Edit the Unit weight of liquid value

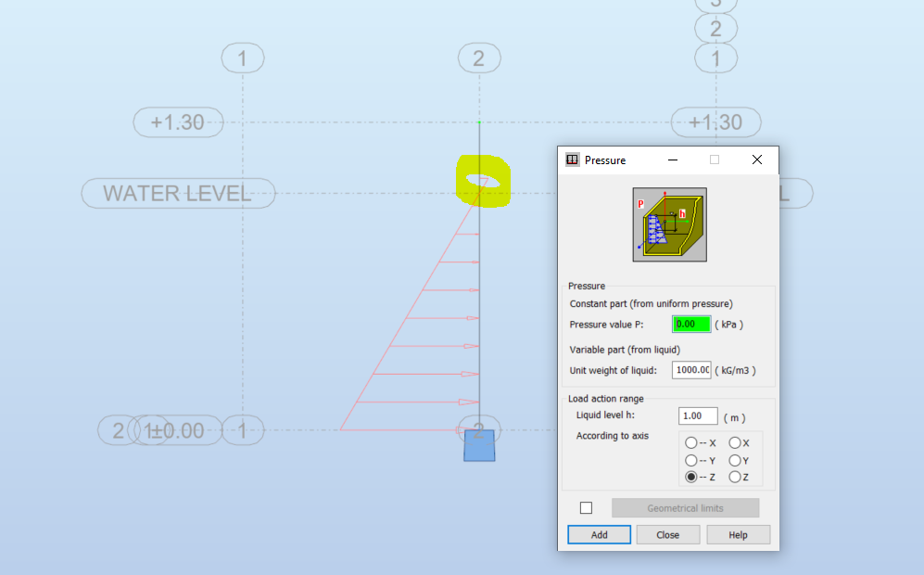click(690, 369)
